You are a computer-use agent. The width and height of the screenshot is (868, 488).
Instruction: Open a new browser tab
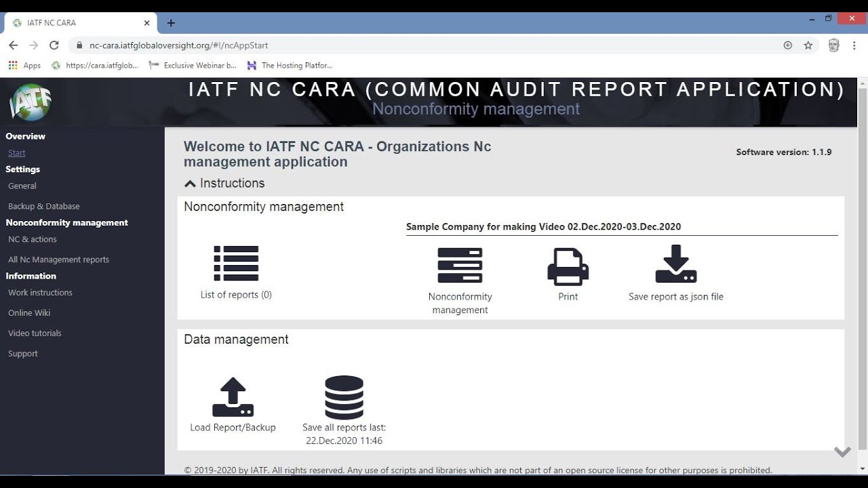pyautogui.click(x=171, y=23)
